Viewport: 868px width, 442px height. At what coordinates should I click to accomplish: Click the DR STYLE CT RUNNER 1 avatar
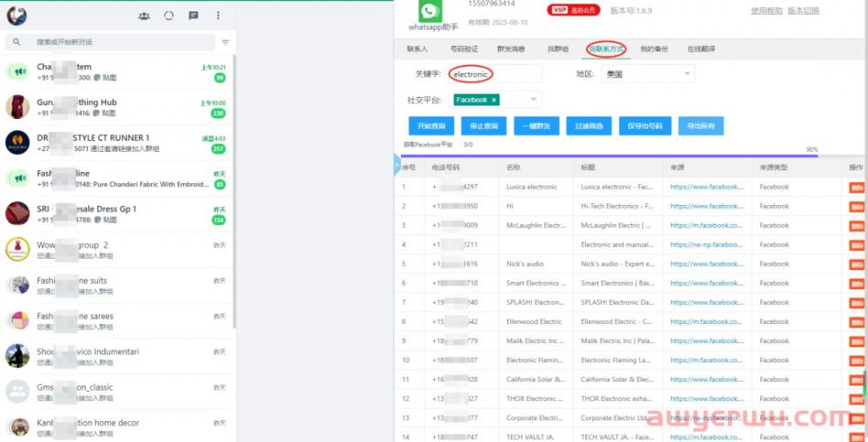pos(17,142)
